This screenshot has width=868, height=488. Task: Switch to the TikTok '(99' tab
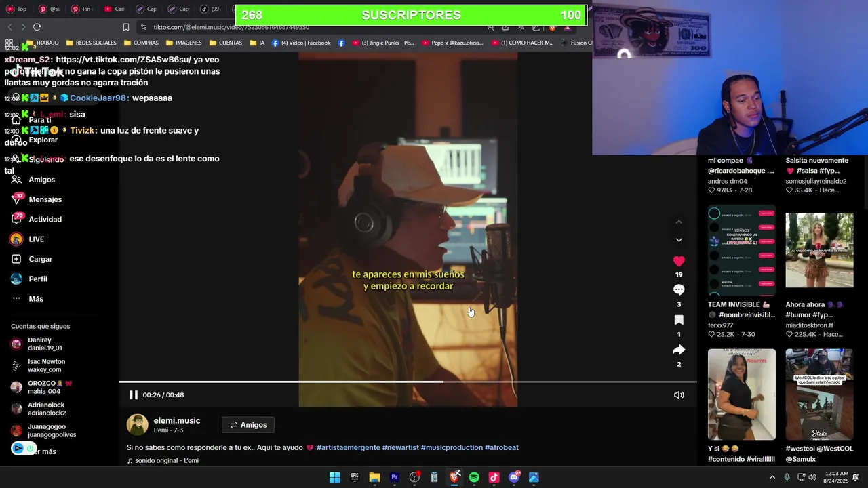coord(212,9)
